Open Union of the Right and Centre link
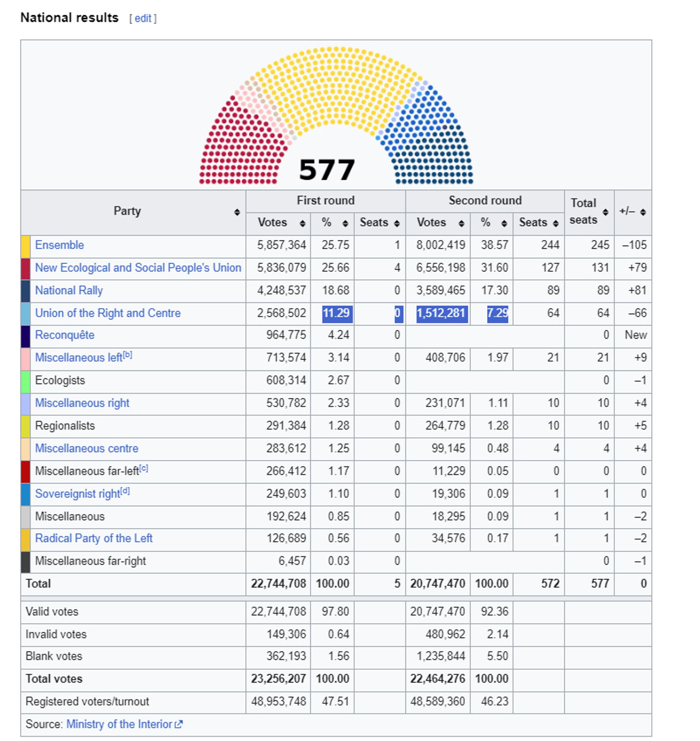Image resolution: width=700 pixels, height=741 pixels. (108, 313)
